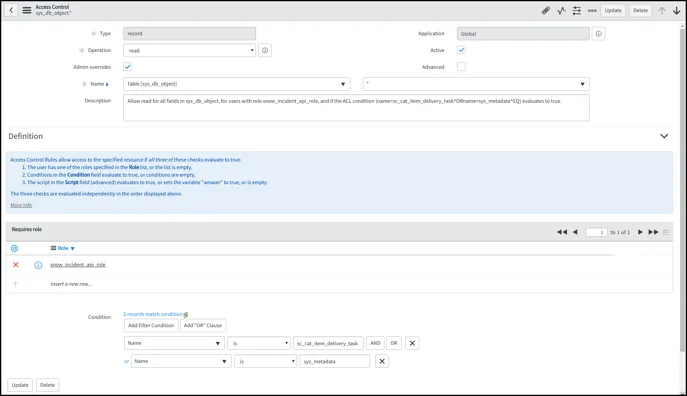Open first condition 'is' operator dropdown
This screenshot has height=396, width=687.
[259, 343]
